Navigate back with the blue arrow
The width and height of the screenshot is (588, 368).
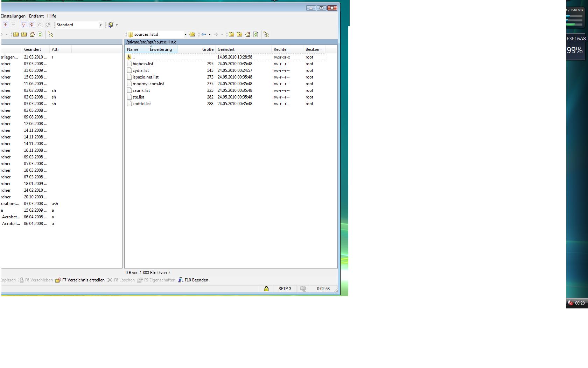click(204, 34)
